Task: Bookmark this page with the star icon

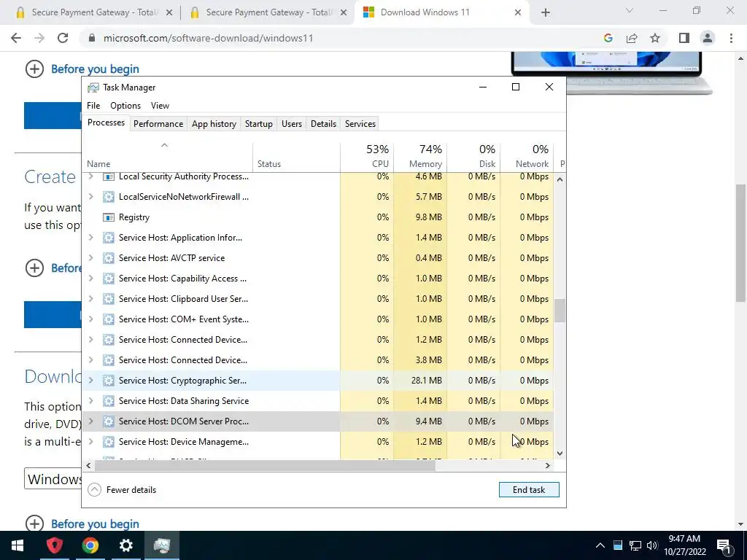Action: pos(655,38)
